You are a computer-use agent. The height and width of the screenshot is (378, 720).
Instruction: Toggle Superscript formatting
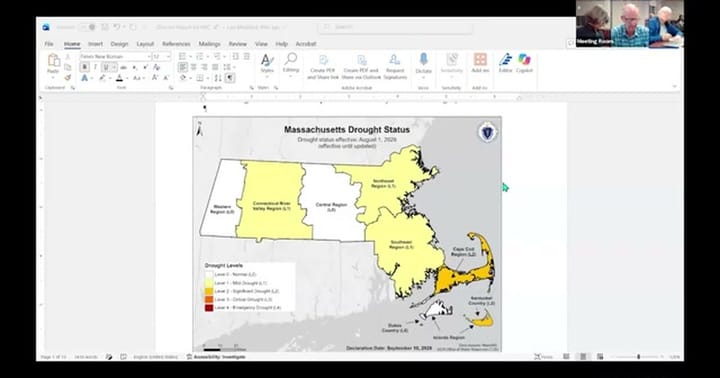[146, 67]
